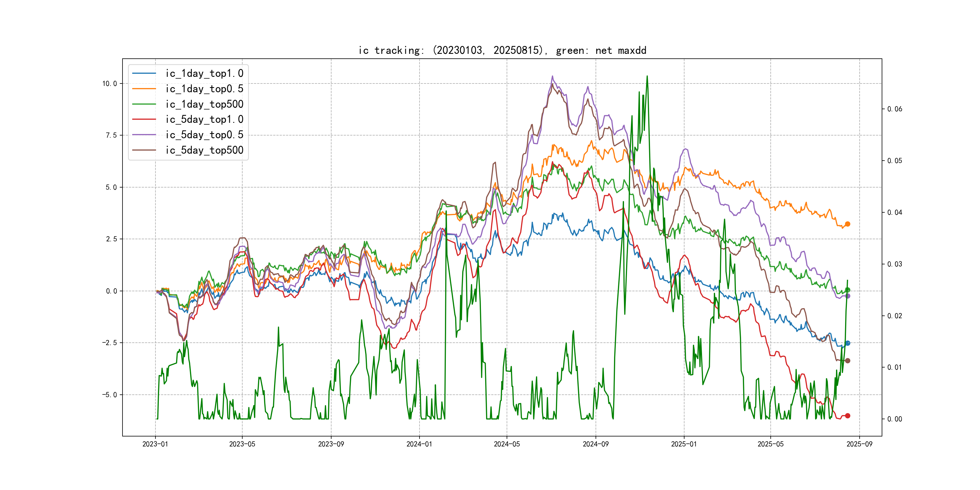Click the orange line swatch in legend
This screenshot has width=980, height=490.
tap(144, 89)
